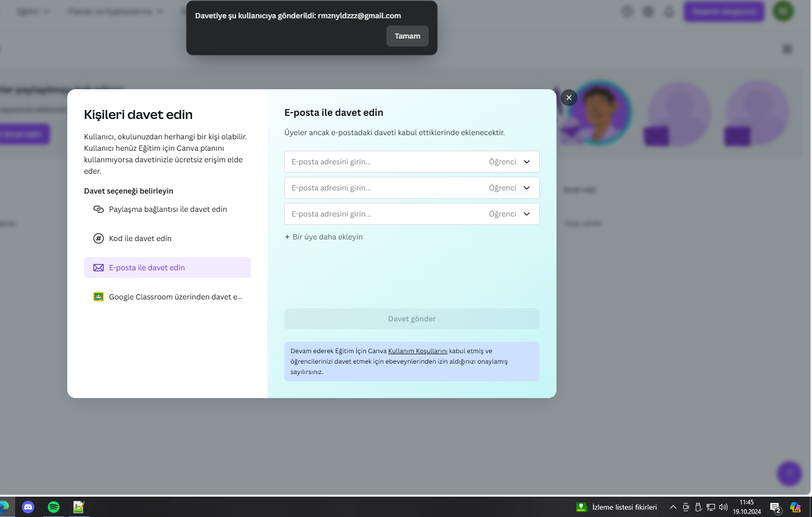Click the purple help button behind dialog
Viewport: 812px width, 517px height.
[x=790, y=474]
